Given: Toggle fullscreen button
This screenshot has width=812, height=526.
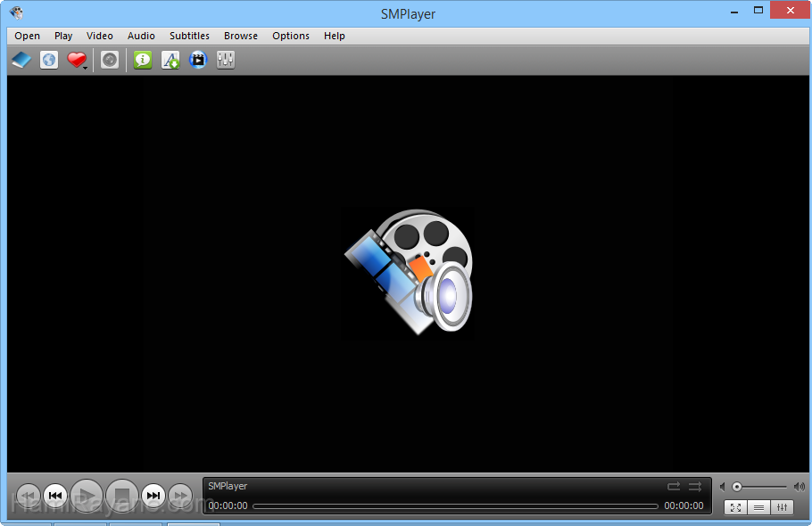Looking at the screenshot, I should coord(735,507).
